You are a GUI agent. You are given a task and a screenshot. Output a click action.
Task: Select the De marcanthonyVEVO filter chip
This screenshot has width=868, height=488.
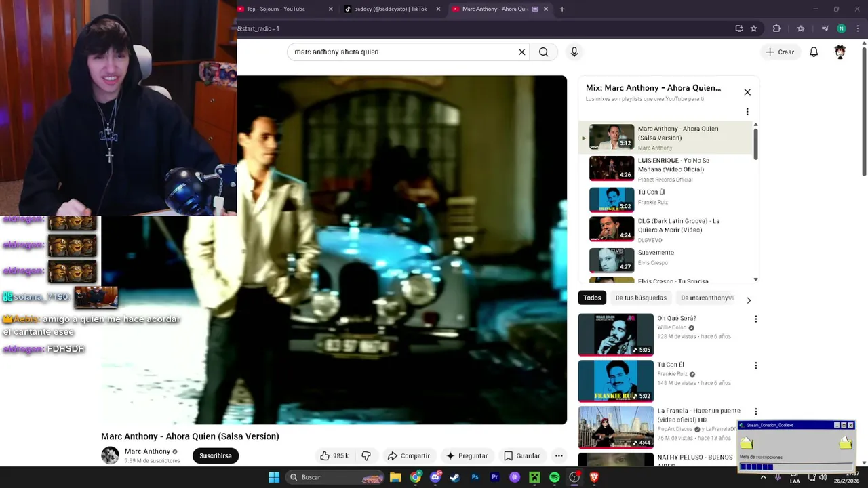705,298
